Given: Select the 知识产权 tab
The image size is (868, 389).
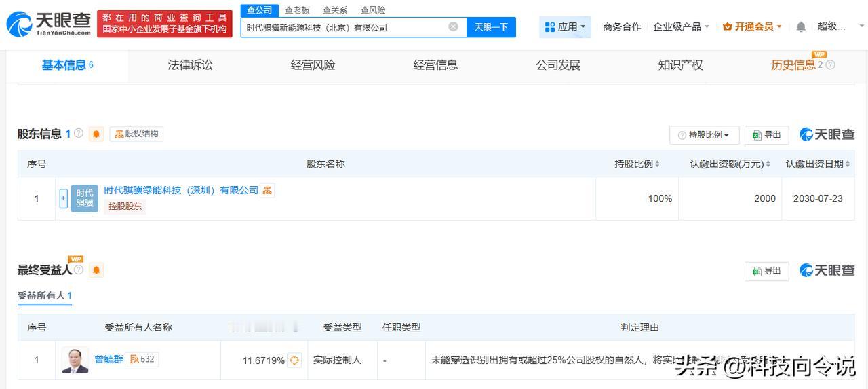Looking at the screenshot, I should [680, 65].
